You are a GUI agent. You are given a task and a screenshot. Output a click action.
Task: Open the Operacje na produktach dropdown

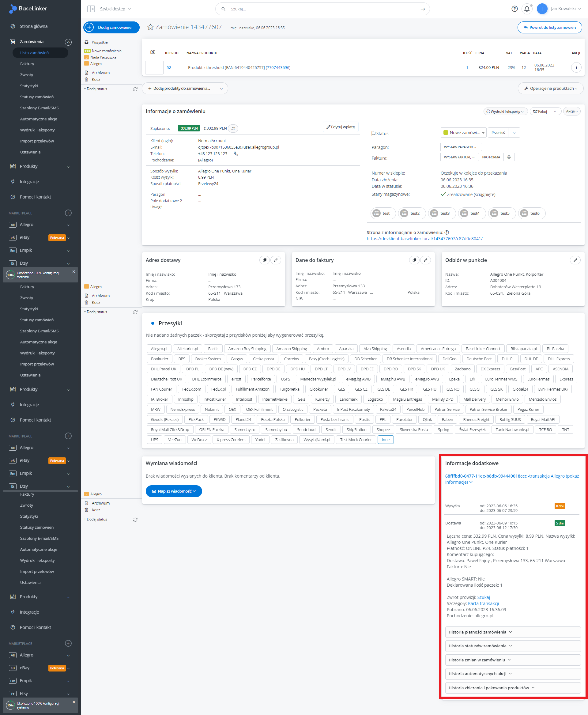(550, 89)
